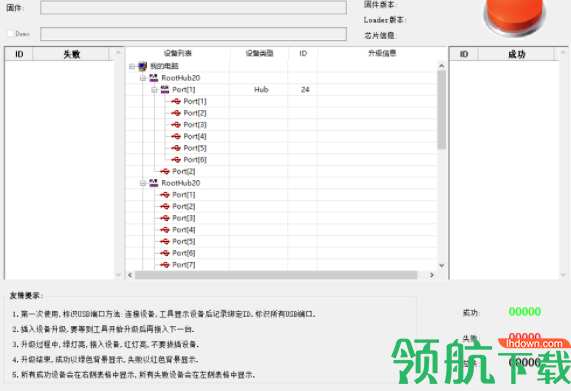Viewport: 571px width, 391px height.
Task: Click the ID value 24 cell
Action: (x=305, y=90)
